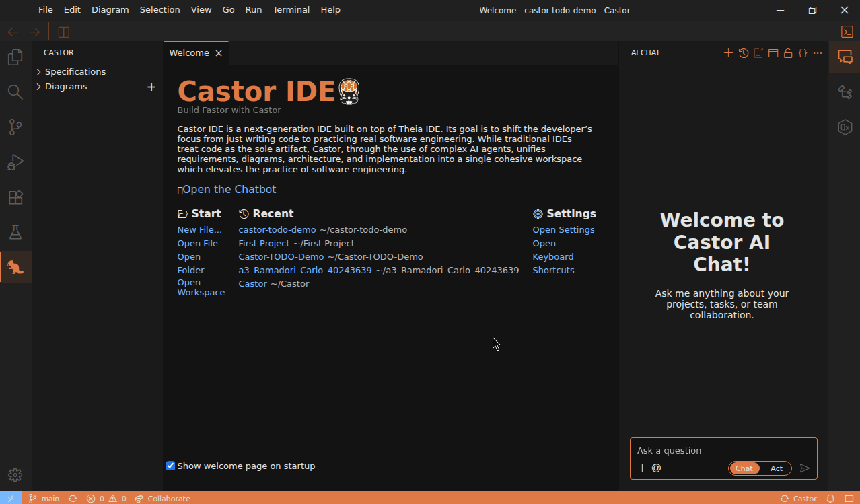Switch chat mode to Act
The width and height of the screenshot is (860, 504).
(776, 468)
